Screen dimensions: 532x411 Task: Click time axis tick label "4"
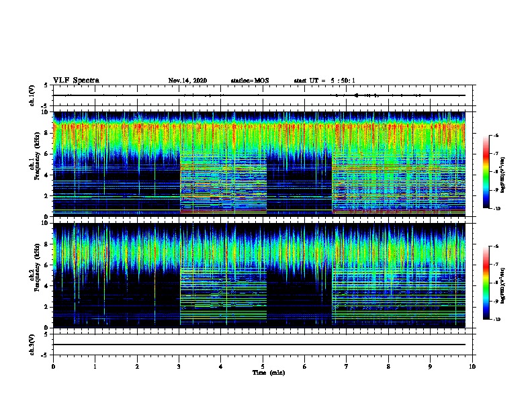coord(220,367)
